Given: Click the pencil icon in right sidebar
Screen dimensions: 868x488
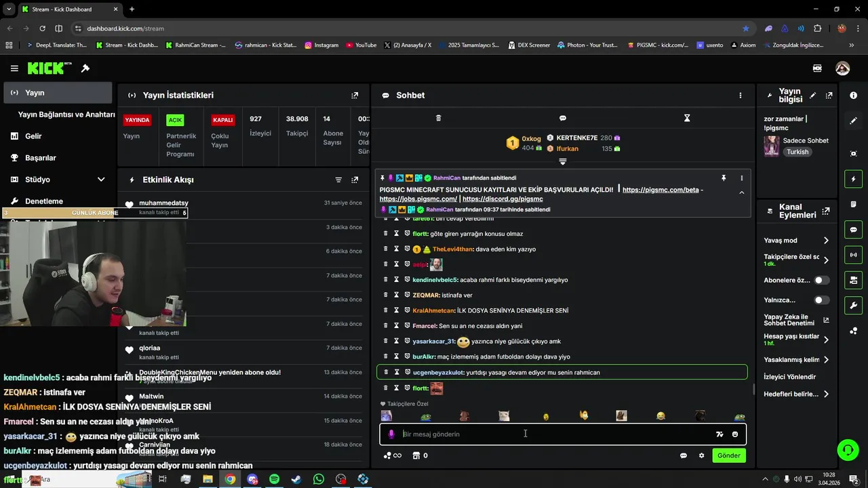Looking at the screenshot, I should [853, 121].
